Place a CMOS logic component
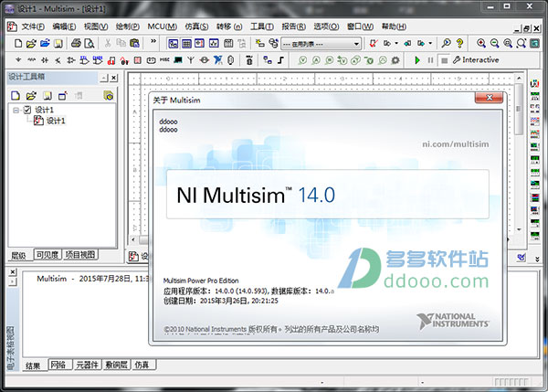This screenshot has height=392, width=548. [98, 60]
